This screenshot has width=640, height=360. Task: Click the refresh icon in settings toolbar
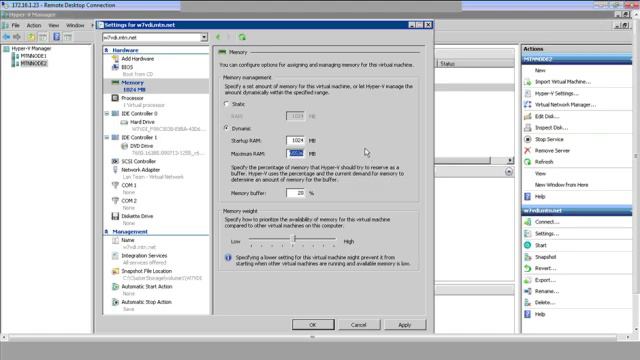[x=242, y=37]
